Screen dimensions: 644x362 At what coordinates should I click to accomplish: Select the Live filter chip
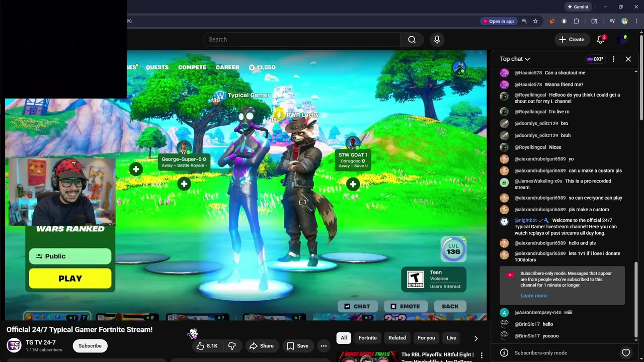click(x=451, y=338)
